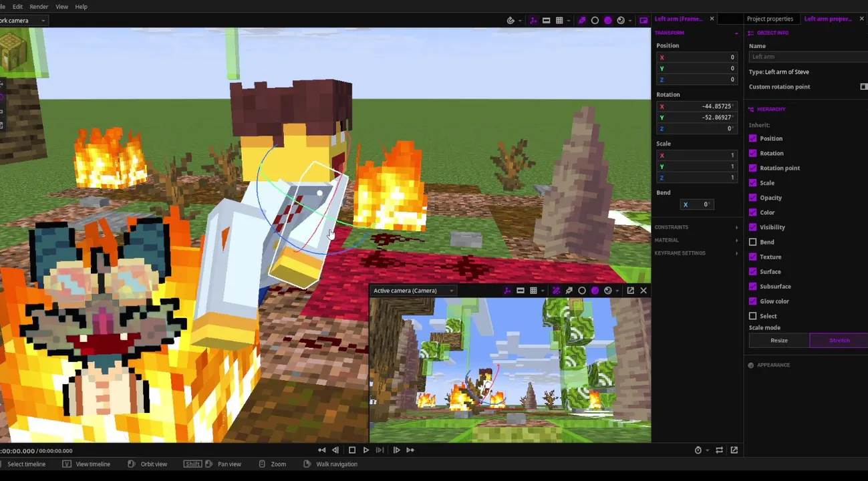Close the Active camera preview panel
The width and height of the screenshot is (868, 481).
click(x=643, y=291)
